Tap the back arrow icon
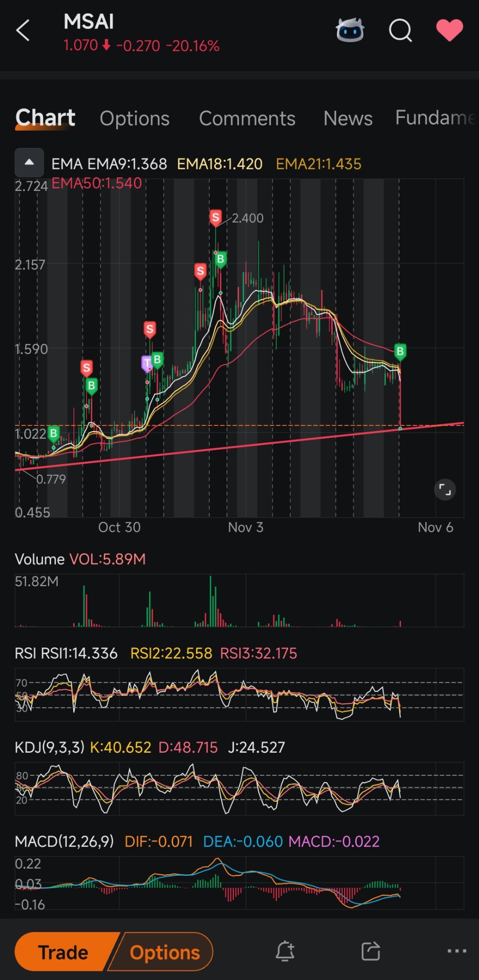Viewport: 479px width, 980px height. pyautogui.click(x=23, y=31)
